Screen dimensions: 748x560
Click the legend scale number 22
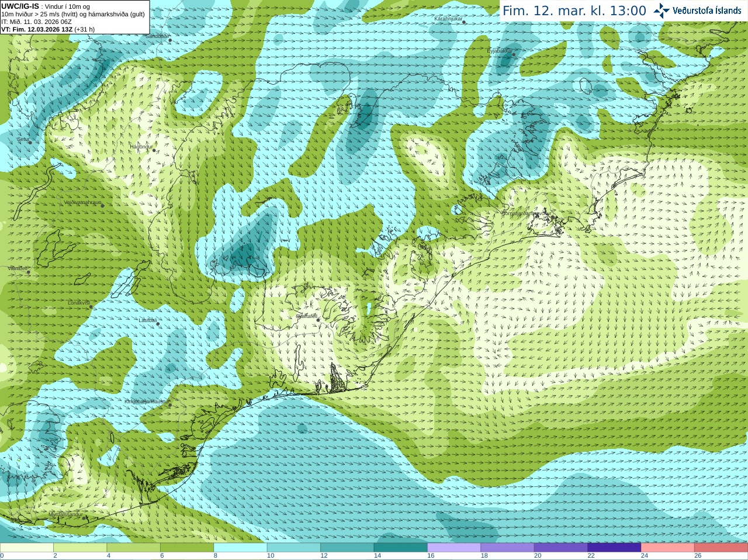[x=591, y=556]
